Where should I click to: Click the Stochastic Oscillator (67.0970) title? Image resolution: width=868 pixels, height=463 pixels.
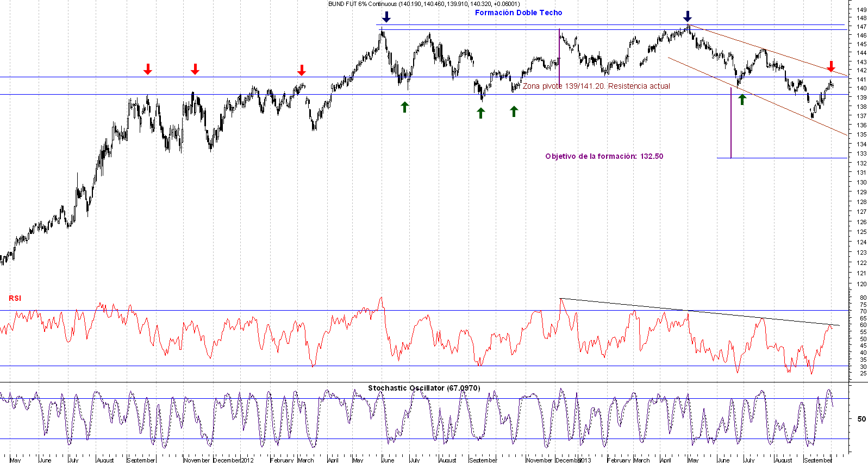424,388
